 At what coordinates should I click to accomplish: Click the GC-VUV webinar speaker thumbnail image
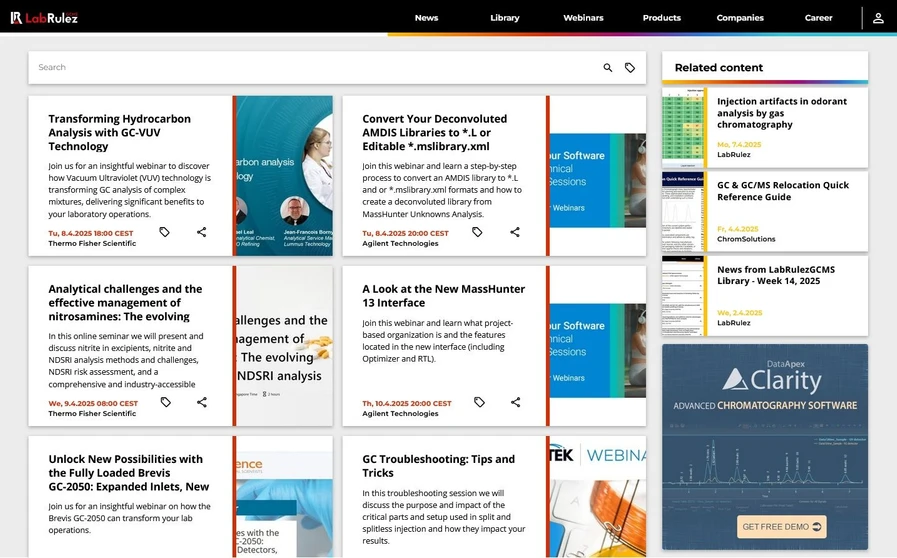click(284, 176)
